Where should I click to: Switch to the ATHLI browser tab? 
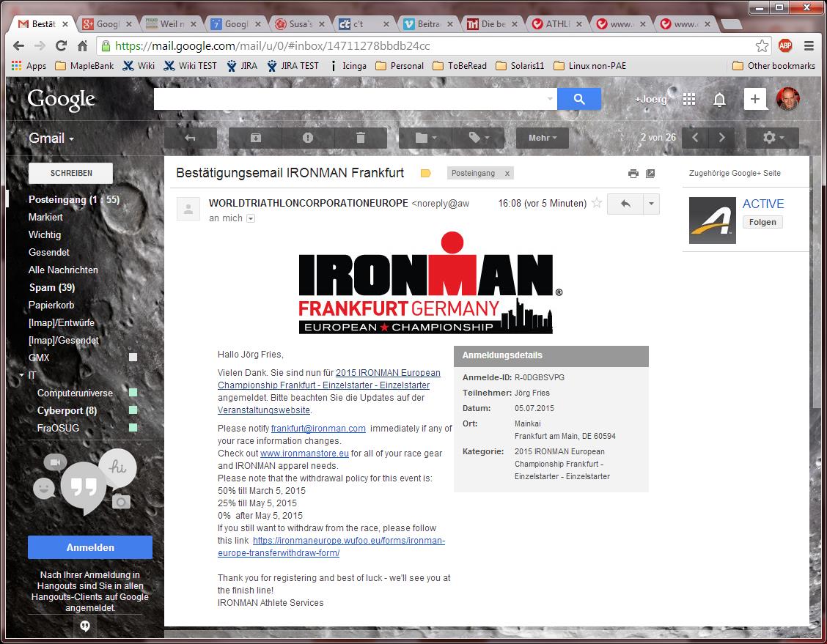click(558, 23)
